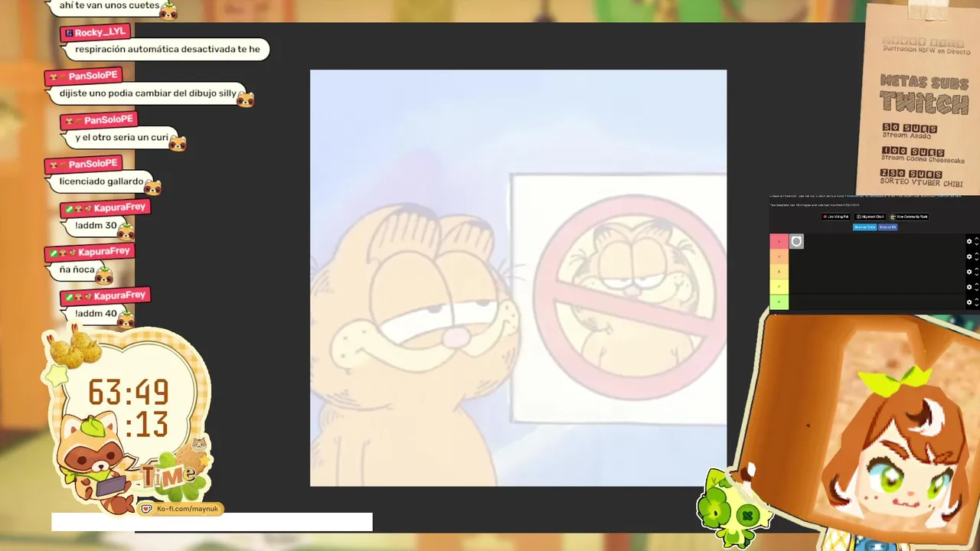This screenshot has height=551, width=980.
Task: Move the red tier row down
Action: [977, 244]
